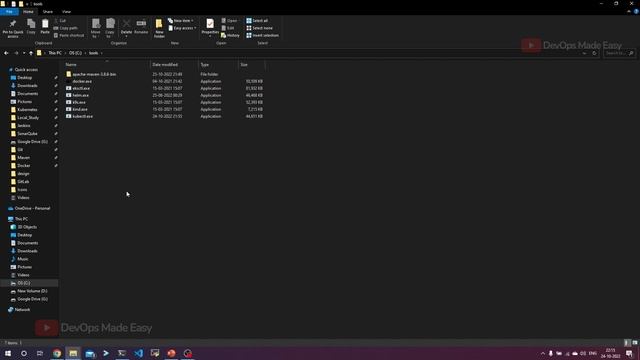Image resolution: width=640 pixels, height=360 pixels.
Task: Click the Back navigation arrow
Action: [x=6, y=53]
